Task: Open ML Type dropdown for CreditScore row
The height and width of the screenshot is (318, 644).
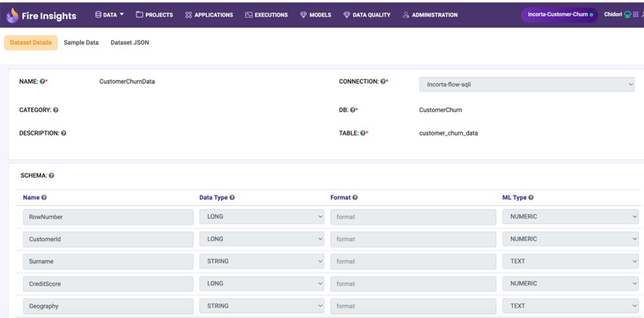Action: pos(570,284)
